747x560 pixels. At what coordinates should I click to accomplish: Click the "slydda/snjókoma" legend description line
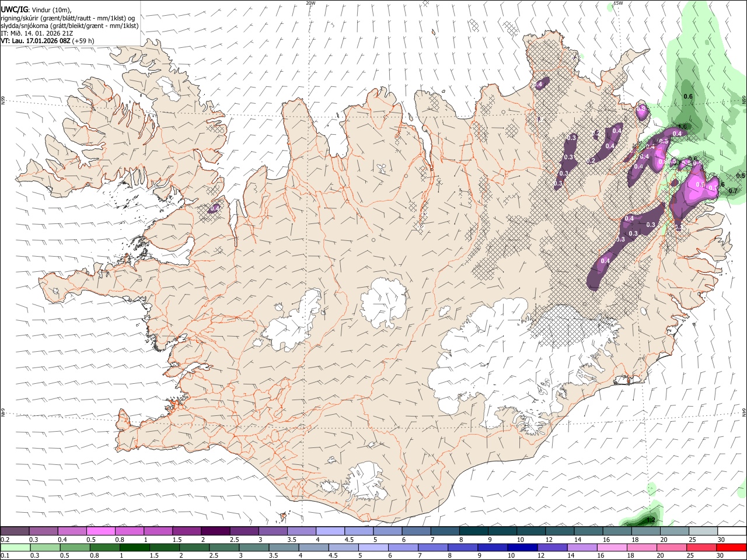(x=69, y=26)
